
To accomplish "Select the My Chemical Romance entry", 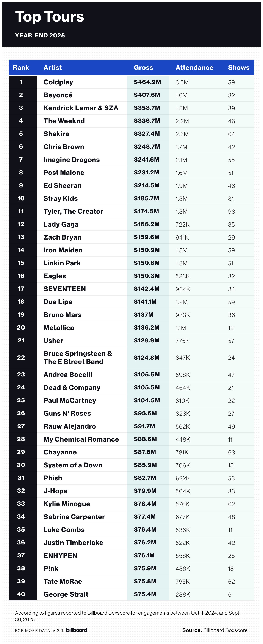I will (81, 439).
